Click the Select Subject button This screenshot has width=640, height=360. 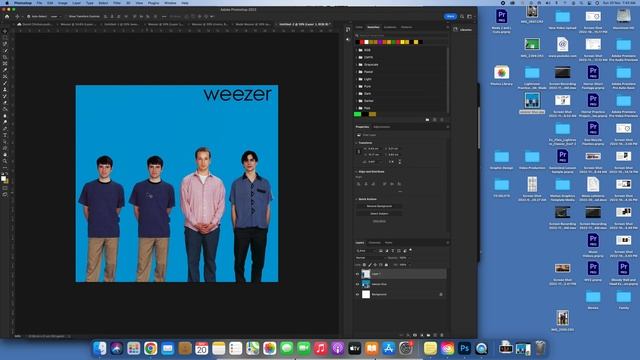[379, 213]
